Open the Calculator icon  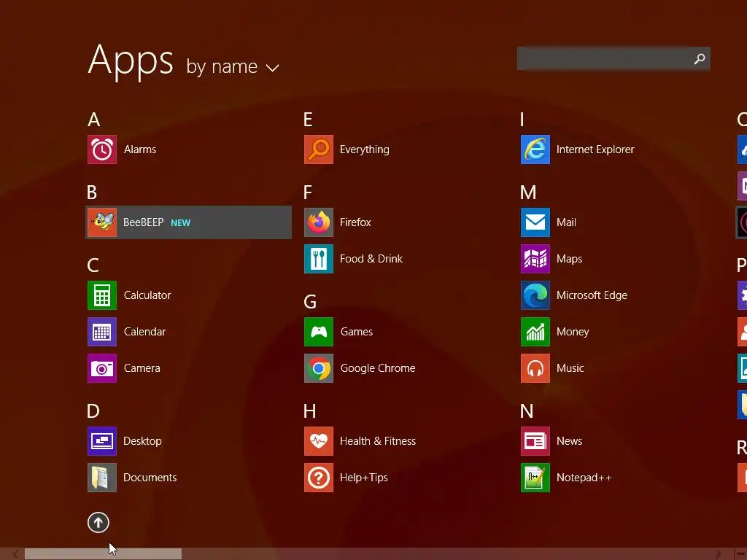point(102,295)
